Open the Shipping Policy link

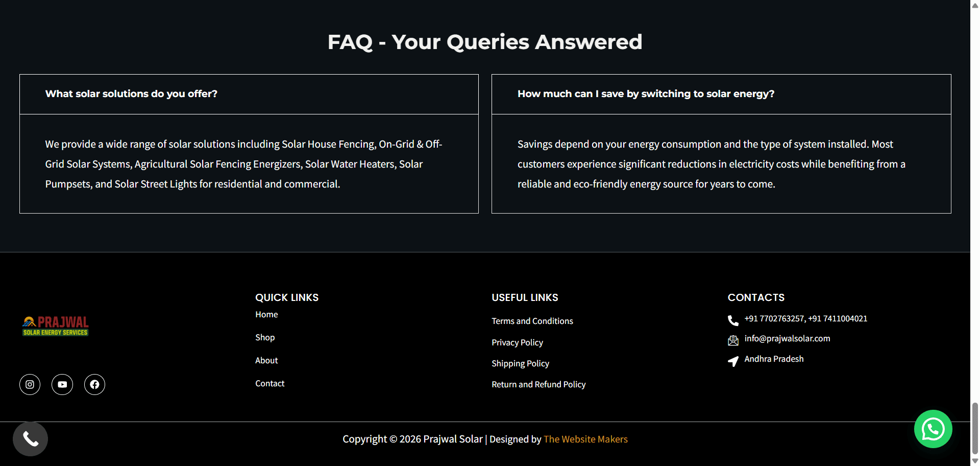coord(520,363)
